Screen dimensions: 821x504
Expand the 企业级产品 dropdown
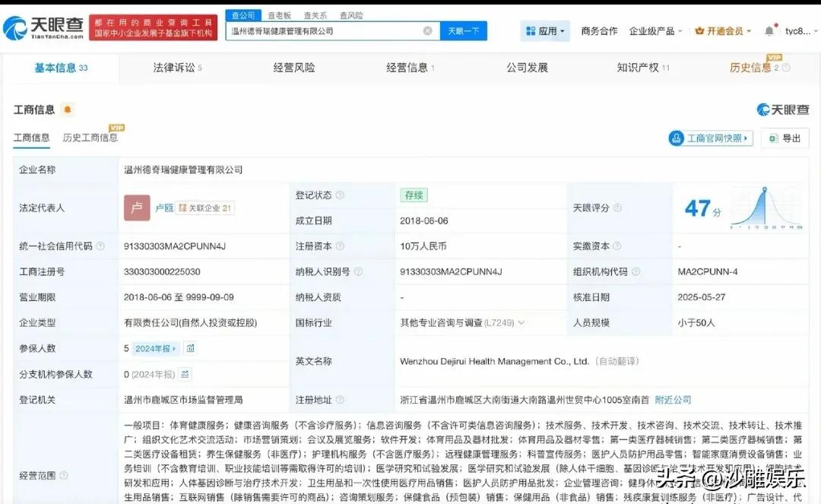pos(655,31)
